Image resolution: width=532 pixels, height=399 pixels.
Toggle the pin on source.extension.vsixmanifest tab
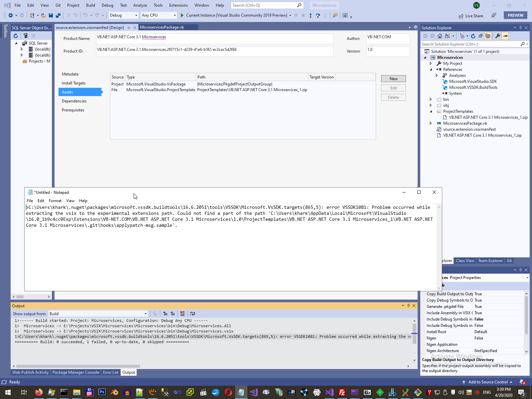(129, 28)
